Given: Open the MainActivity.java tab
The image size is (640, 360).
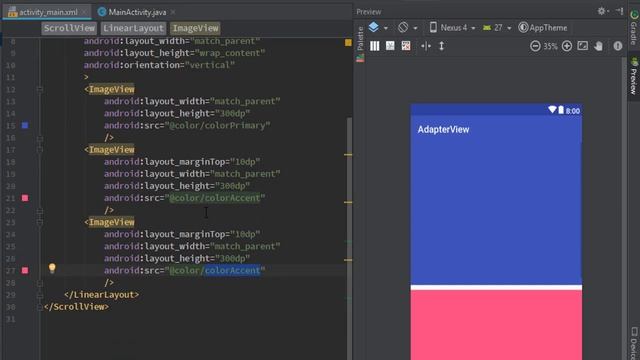Looking at the screenshot, I should tap(137, 12).
